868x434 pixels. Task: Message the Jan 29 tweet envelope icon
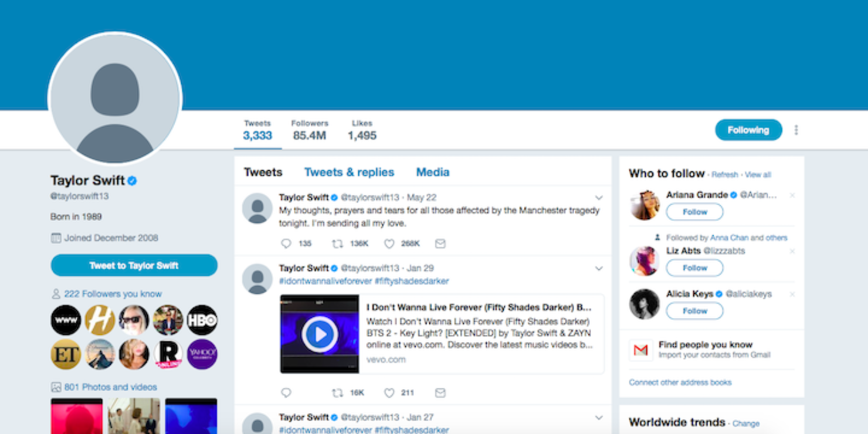440,393
